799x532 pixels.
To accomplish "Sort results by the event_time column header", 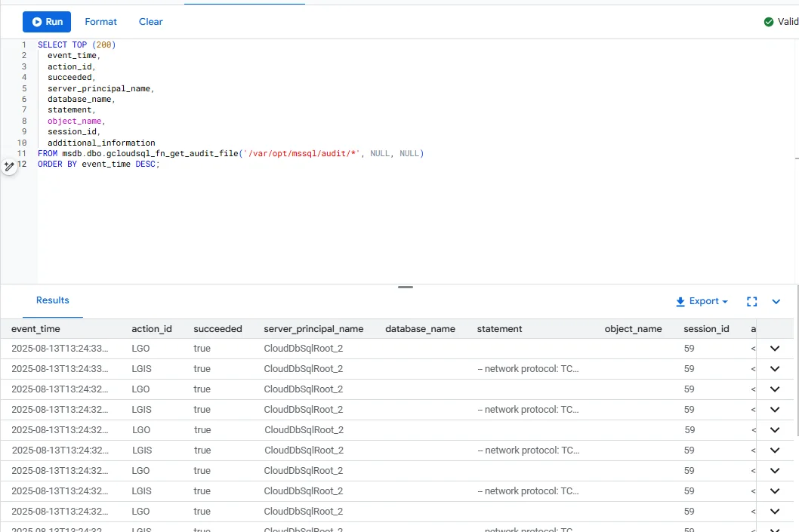I will [35, 328].
